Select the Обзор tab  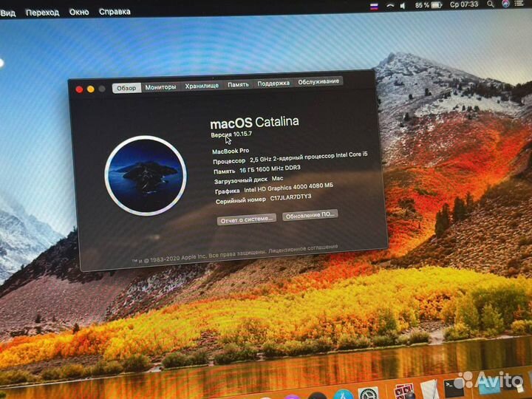click(126, 88)
